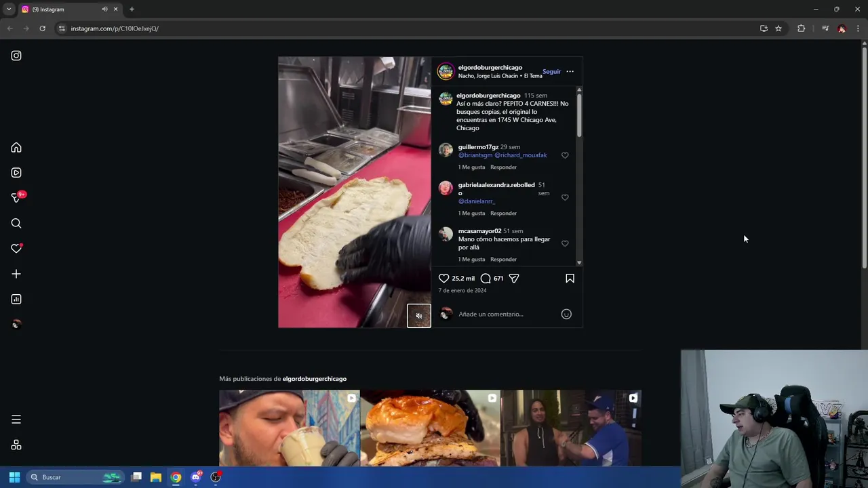The height and width of the screenshot is (488, 868).
Task: Open the tab search dropdown arrow
Action: [x=9, y=9]
